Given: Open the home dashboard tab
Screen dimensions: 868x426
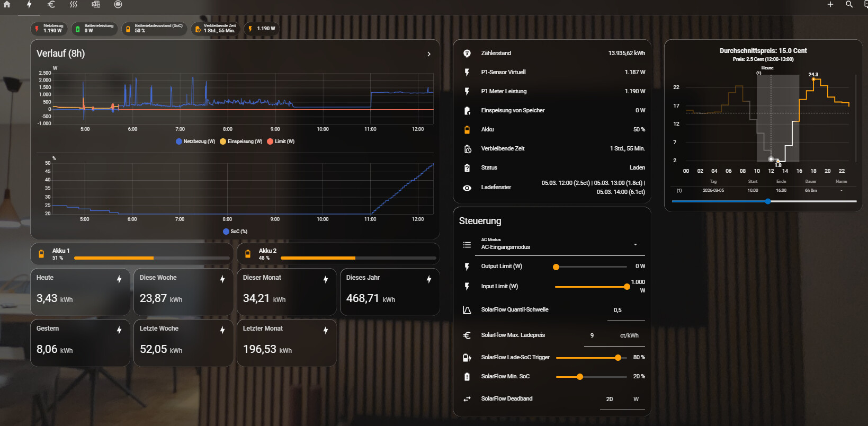Looking at the screenshot, I should point(7,4).
